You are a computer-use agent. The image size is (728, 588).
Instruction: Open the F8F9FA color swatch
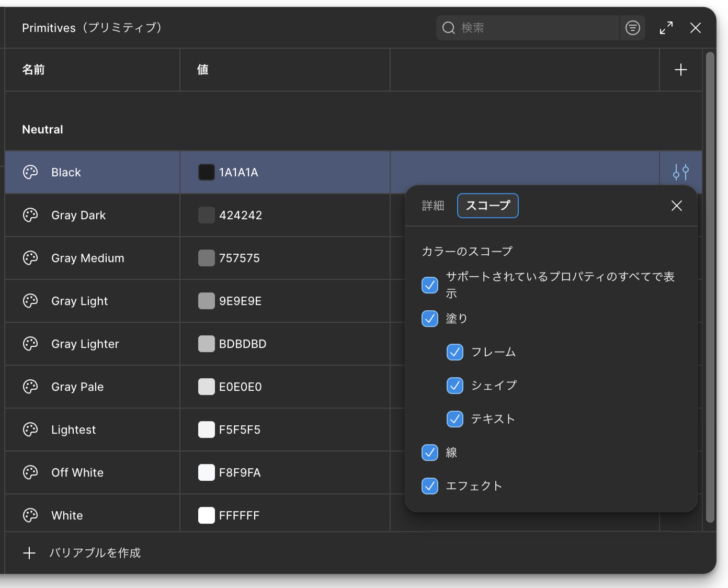click(x=207, y=472)
